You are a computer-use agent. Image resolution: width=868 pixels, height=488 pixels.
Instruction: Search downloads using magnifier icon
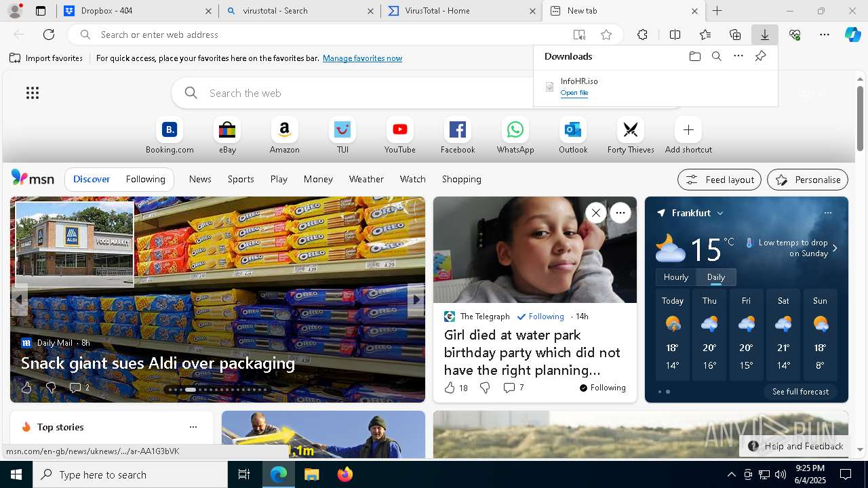[x=717, y=56]
